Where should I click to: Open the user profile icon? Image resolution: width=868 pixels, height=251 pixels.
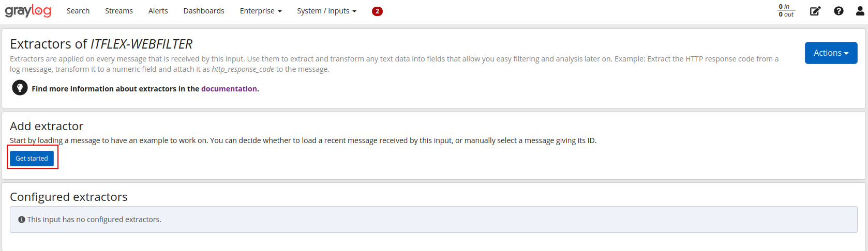[x=860, y=11]
